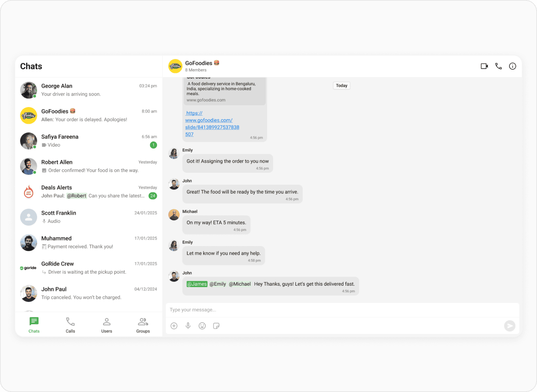Click the Chats heading
537x392 pixels.
click(x=31, y=66)
